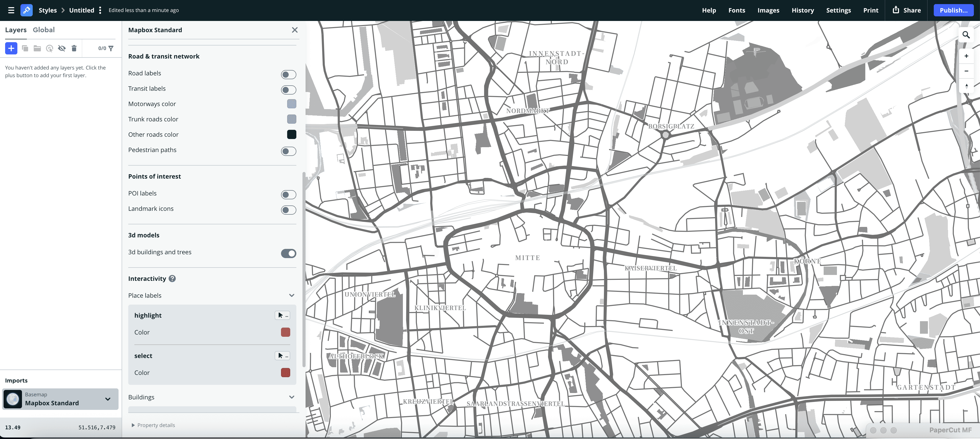Disable 3d buildings and trees
980x439 pixels.
[x=288, y=253]
